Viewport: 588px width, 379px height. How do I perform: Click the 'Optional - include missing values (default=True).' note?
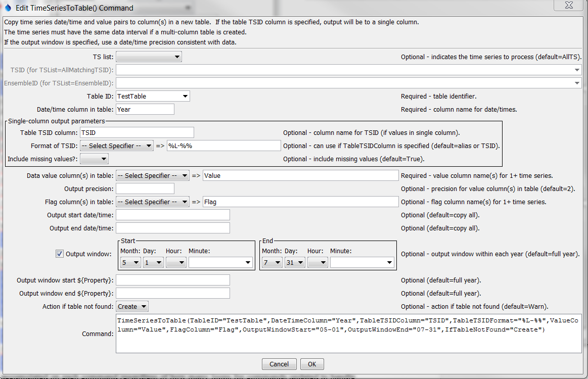[x=353, y=159]
